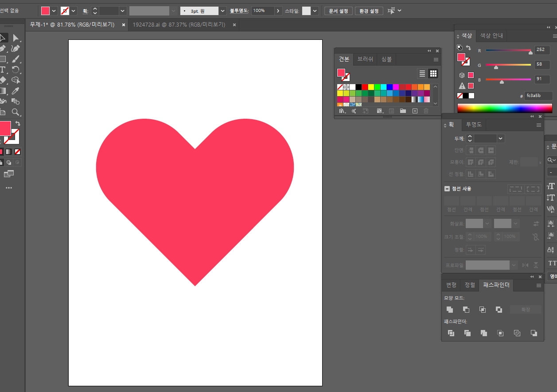Image resolution: width=557 pixels, height=392 pixels.
Task: Select the Curvature tool
Action: coord(16,49)
